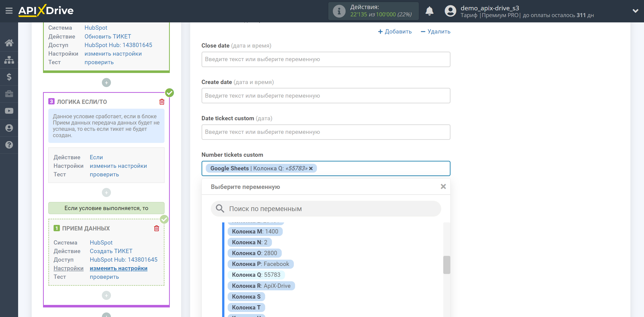Click изменить настройки under Если action
The image size is (644, 317).
(118, 166)
